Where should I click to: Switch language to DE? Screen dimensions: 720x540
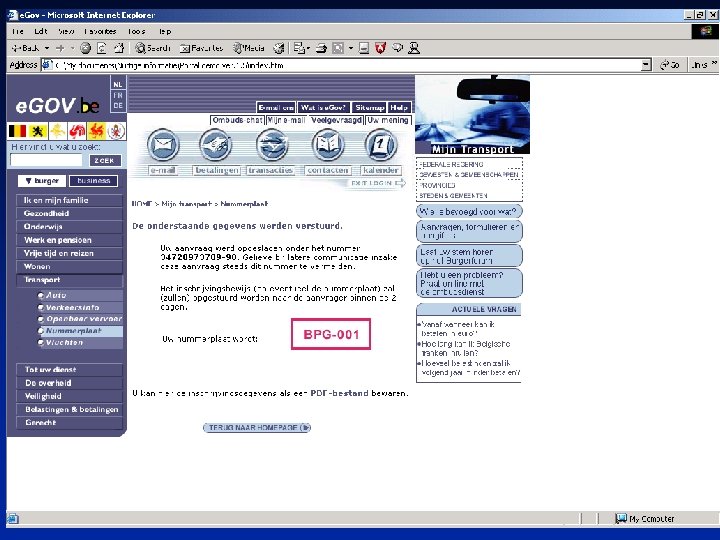(x=118, y=106)
